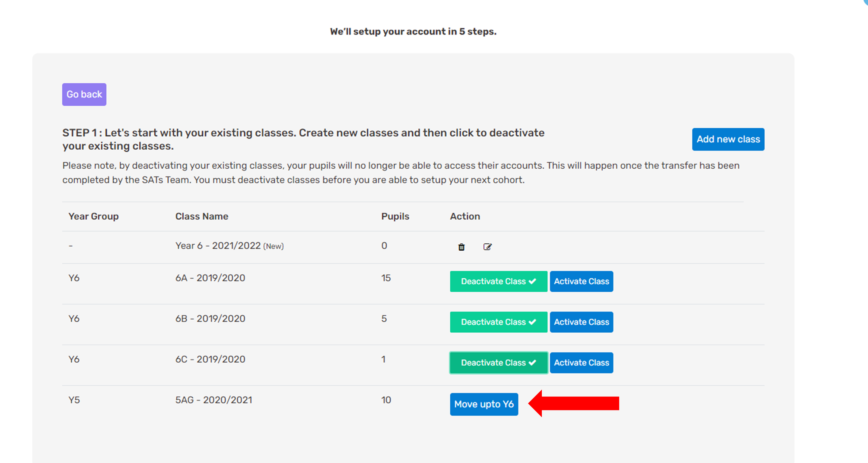Image resolution: width=868 pixels, height=463 pixels.
Task: Select the Action column header
Action: [465, 216]
